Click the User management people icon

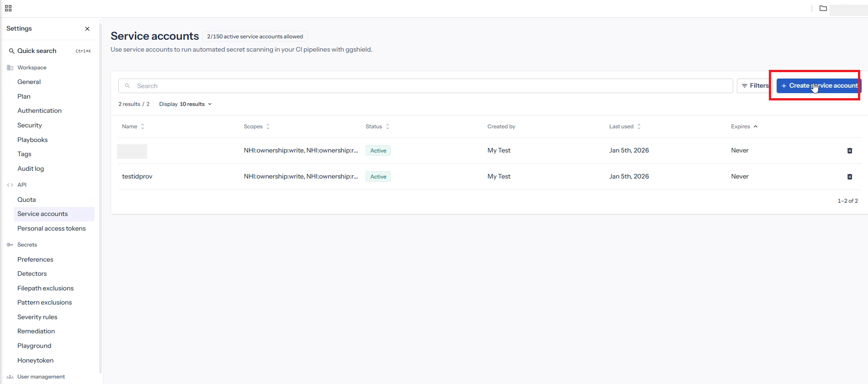coord(10,377)
